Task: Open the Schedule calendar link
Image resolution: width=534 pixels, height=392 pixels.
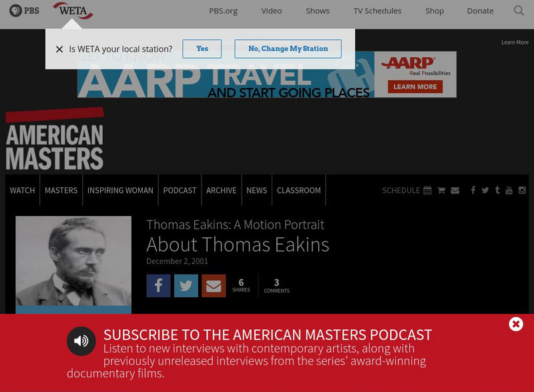Action: (407, 190)
